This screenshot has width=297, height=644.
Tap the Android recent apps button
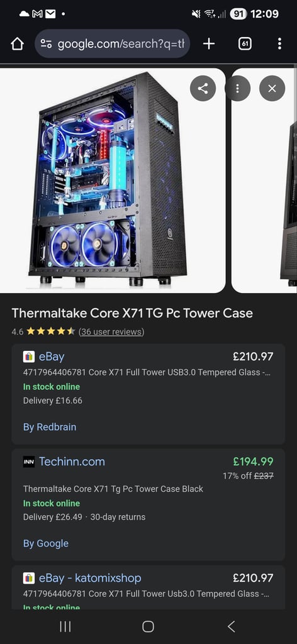(x=65, y=626)
